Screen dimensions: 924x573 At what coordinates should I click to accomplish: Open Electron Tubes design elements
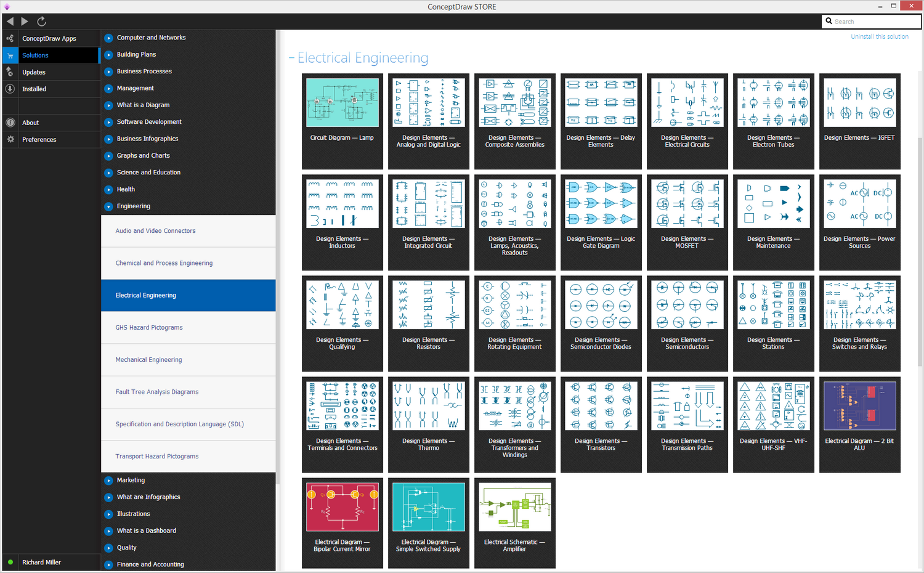(774, 103)
